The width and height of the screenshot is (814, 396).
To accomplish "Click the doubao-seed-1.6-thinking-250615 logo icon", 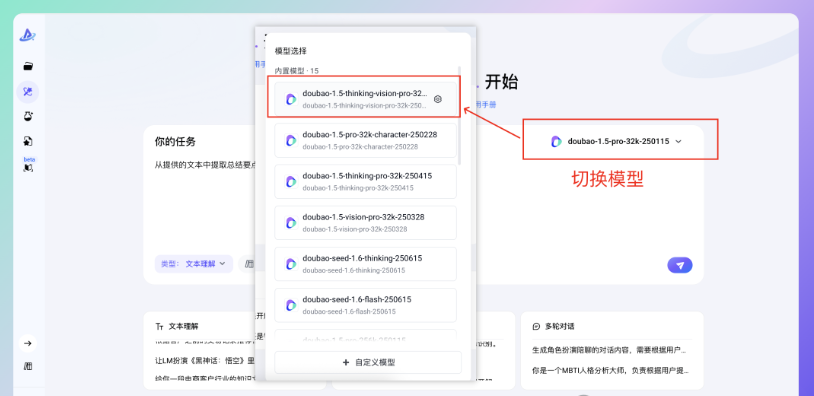I will tap(291, 264).
